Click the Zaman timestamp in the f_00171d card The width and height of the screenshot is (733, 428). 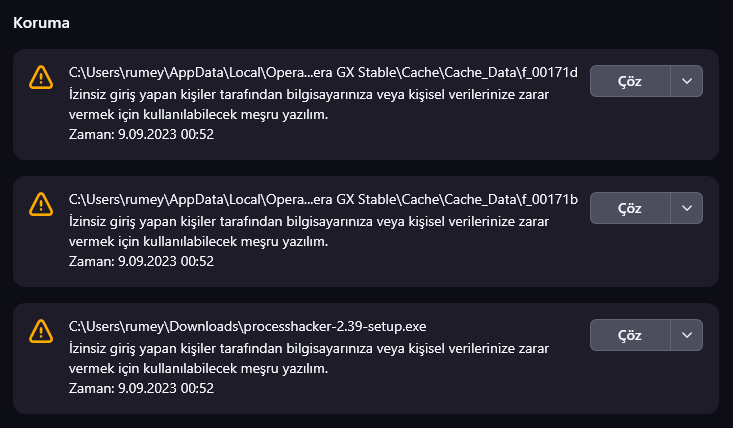tap(141, 134)
